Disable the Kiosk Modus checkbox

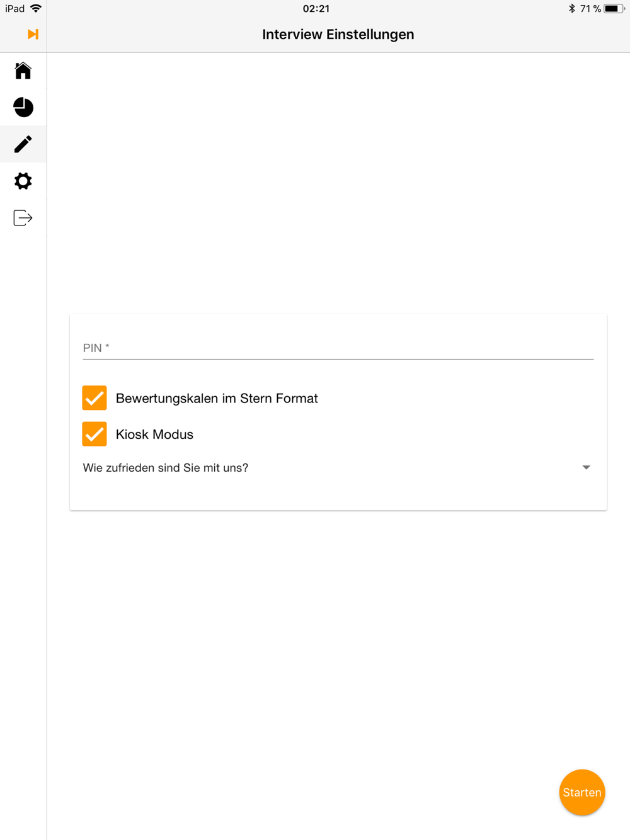point(94,434)
